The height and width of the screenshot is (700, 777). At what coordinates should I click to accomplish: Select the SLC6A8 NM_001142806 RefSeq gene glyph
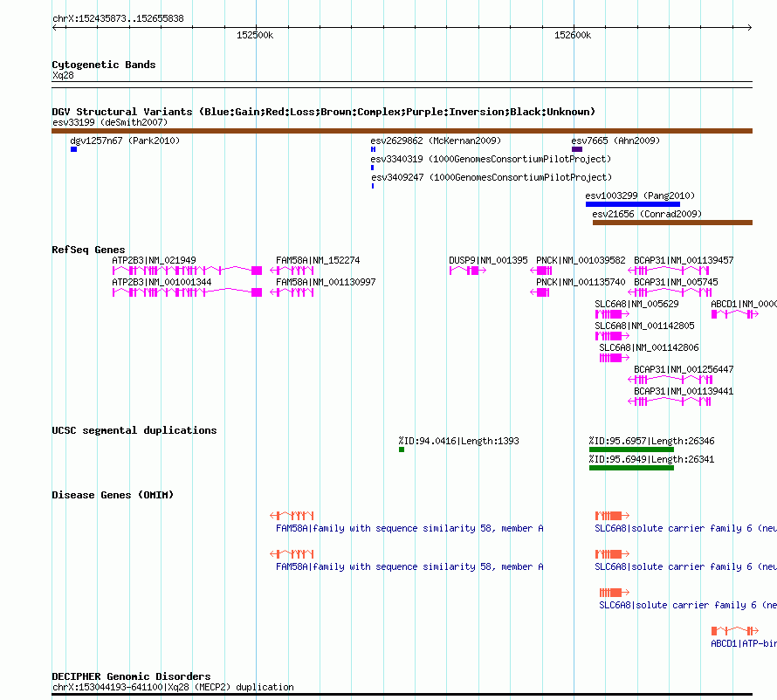pos(615,358)
